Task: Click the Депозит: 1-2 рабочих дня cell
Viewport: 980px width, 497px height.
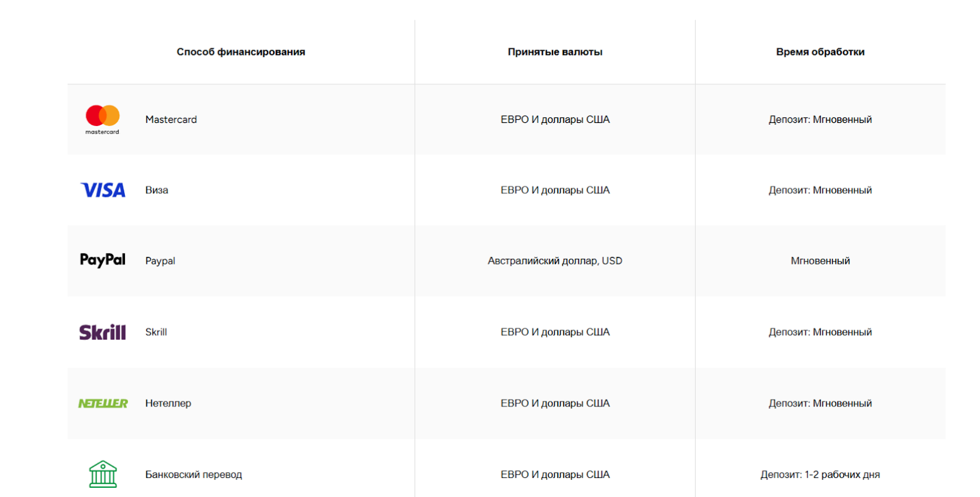Action: coord(820,474)
